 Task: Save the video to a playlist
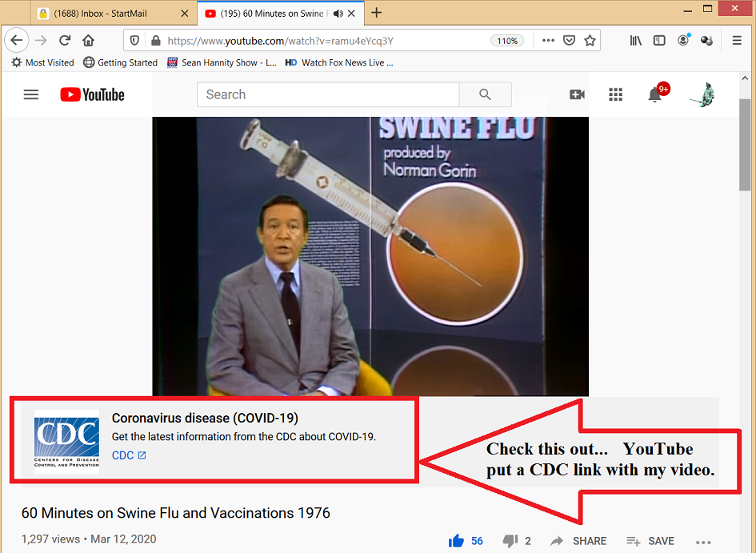pyautogui.click(x=650, y=541)
